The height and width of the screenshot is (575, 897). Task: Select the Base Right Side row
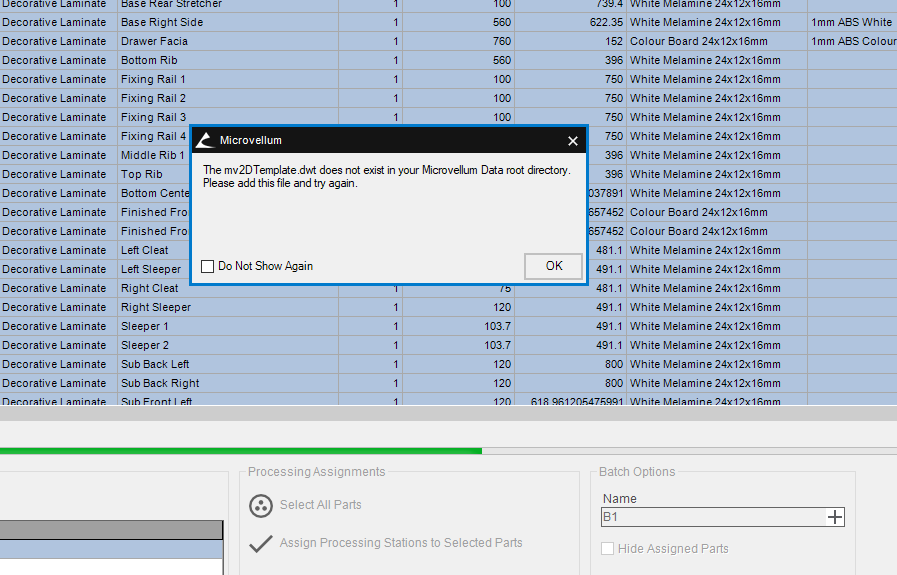click(448, 22)
